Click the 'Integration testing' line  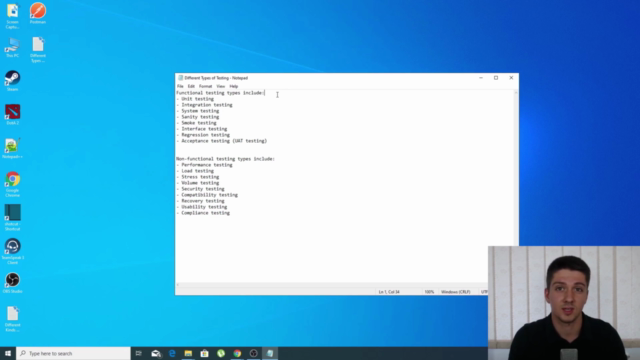click(x=204, y=105)
